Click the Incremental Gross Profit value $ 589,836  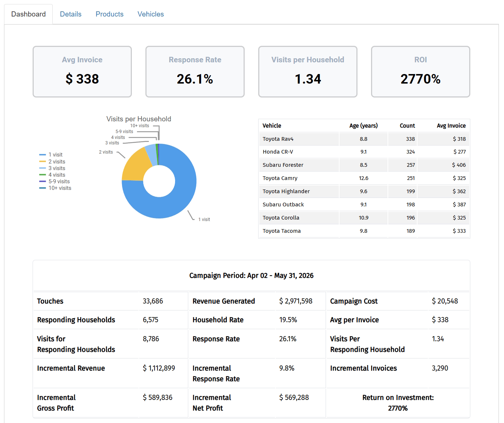click(157, 398)
